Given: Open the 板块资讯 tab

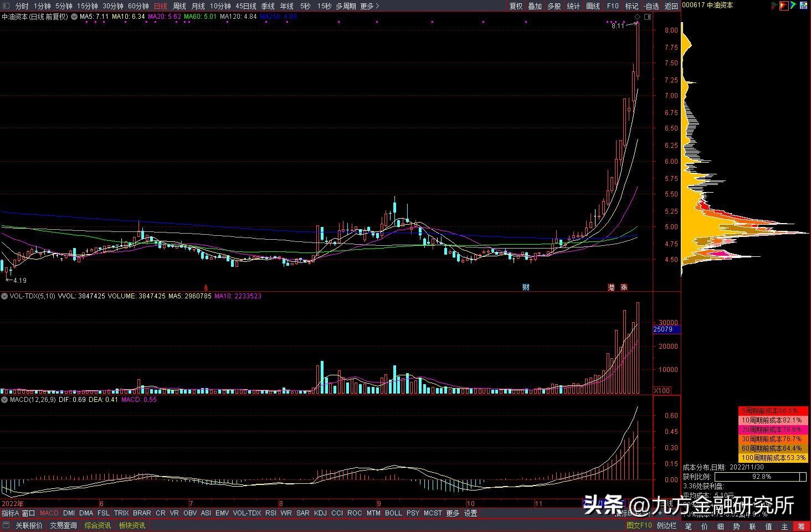Looking at the screenshot, I should click(132, 525).
